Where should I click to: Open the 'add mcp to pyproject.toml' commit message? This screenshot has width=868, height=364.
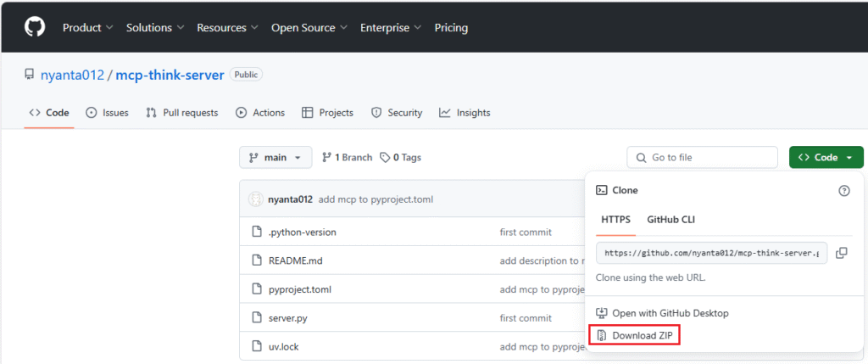[x=376, y=199]
